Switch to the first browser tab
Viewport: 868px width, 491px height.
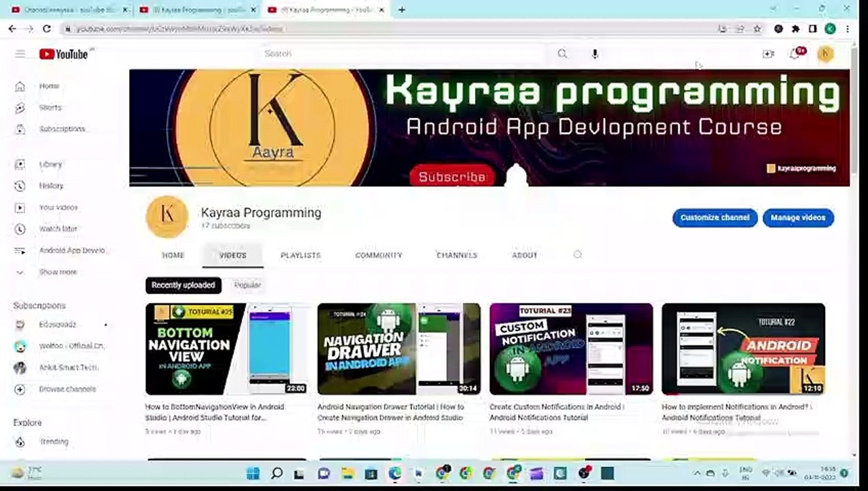coord(68,10)
